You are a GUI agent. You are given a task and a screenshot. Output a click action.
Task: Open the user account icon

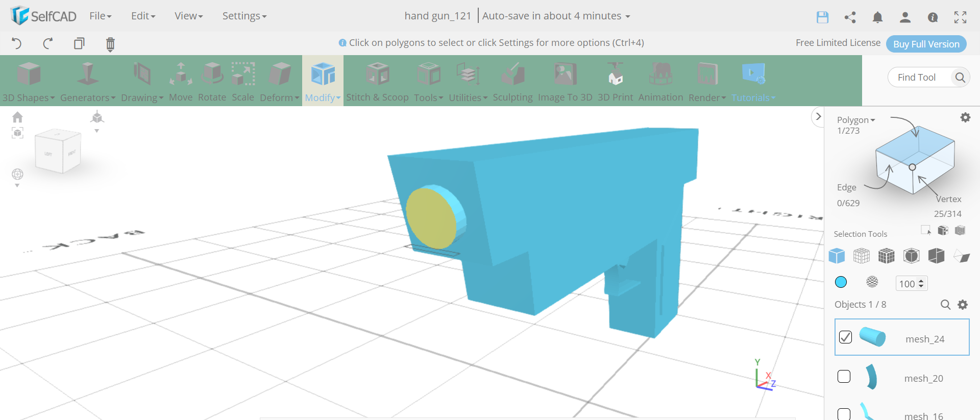click(905, 17)
